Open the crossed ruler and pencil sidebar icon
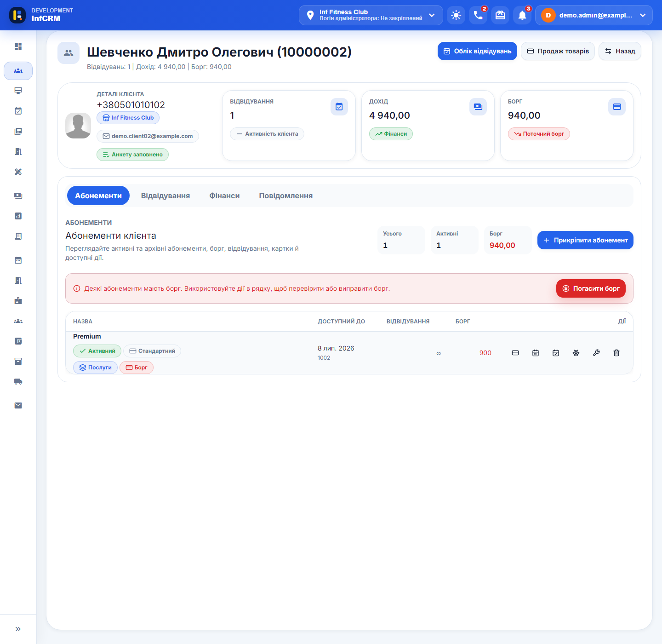The height and width of the screenshot is (644, 662). coord(18,172)
